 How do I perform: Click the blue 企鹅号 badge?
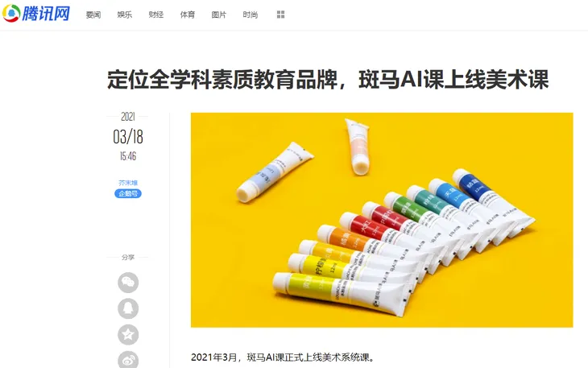click(x=128, y=193)
